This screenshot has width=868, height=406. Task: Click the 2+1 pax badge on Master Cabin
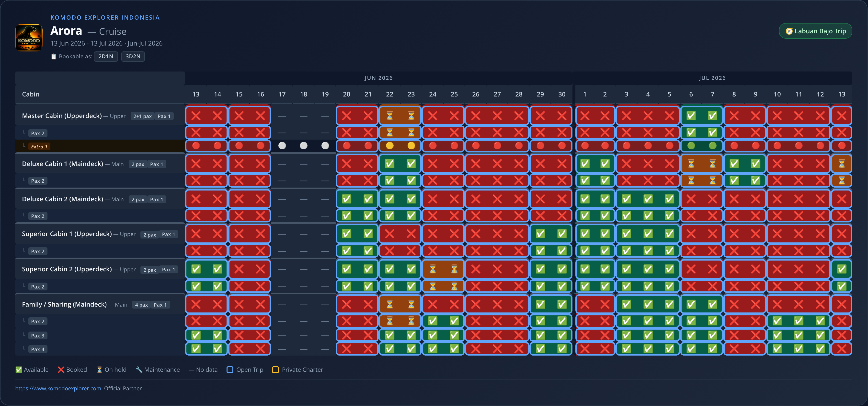tap(143, 116)
